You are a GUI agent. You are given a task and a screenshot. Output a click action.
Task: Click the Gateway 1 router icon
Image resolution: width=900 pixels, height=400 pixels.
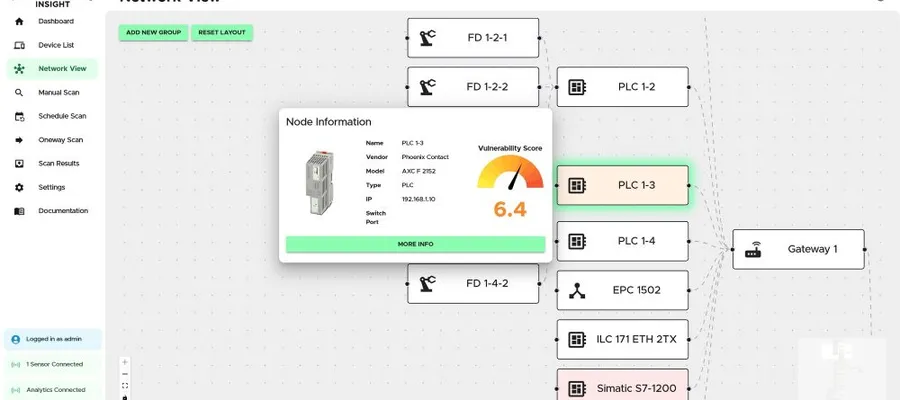[x=753, y=250]
